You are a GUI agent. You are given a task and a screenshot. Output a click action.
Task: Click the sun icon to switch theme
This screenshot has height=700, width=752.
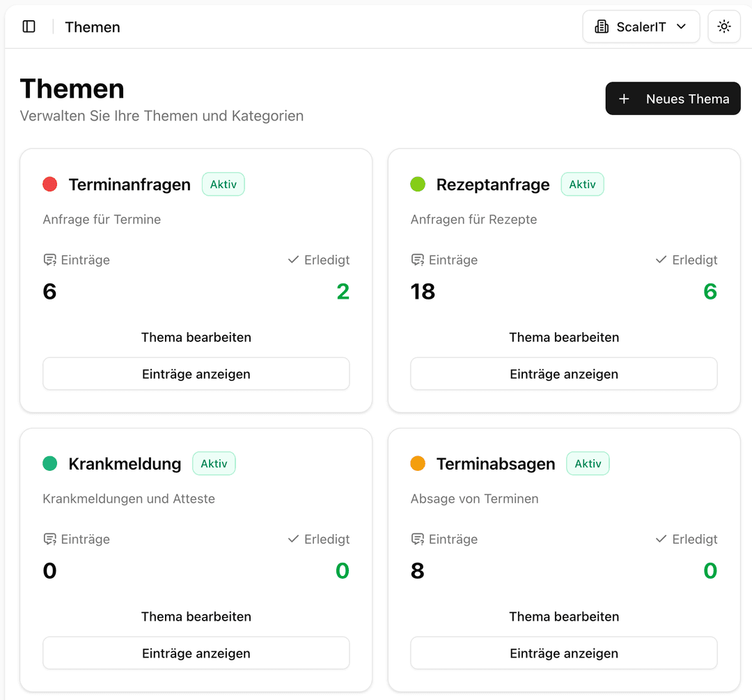[x=724, y=26]
